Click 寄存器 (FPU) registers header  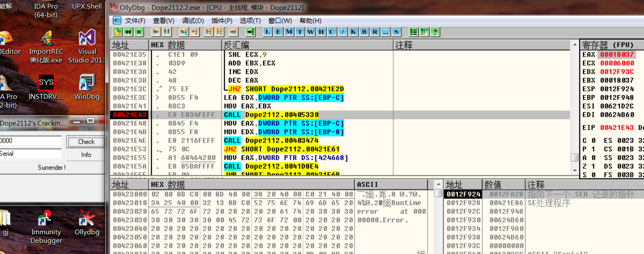coord(612,45)
